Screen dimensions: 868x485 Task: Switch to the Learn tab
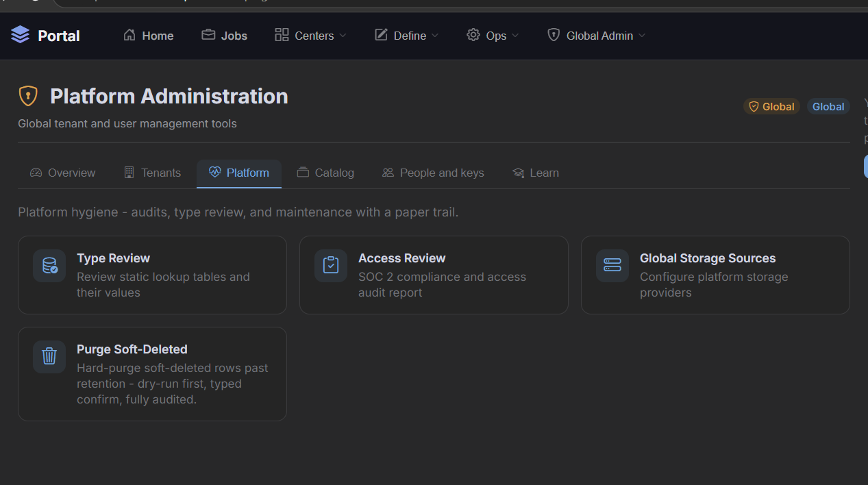536,173
